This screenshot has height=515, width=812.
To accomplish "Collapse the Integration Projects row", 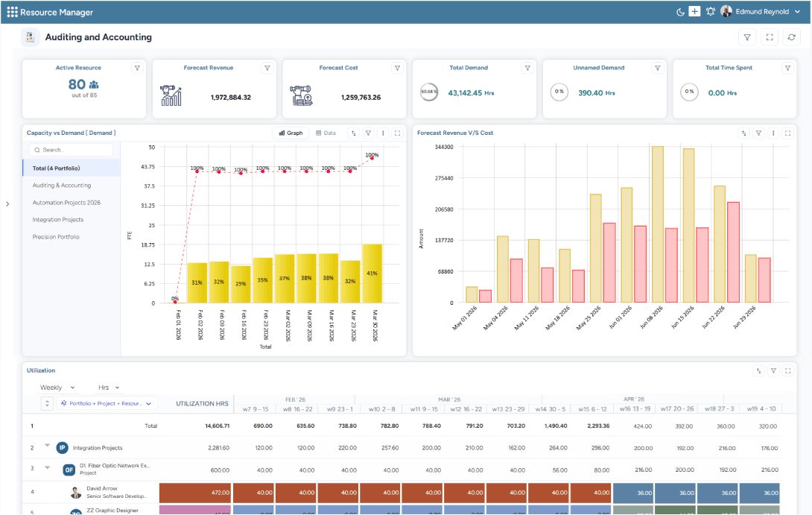I will (47, 446).
